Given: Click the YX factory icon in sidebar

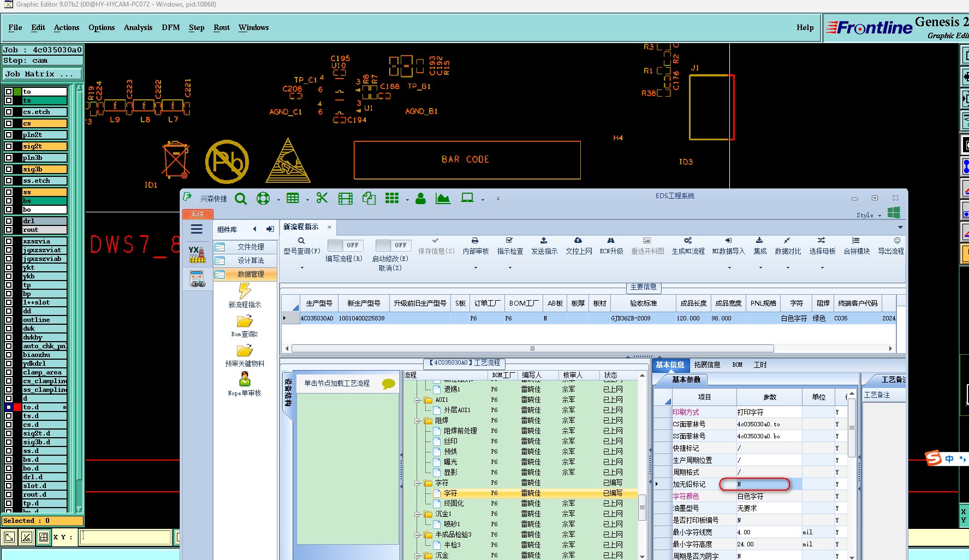Looking at the screenshot, I should pos(197,254).
